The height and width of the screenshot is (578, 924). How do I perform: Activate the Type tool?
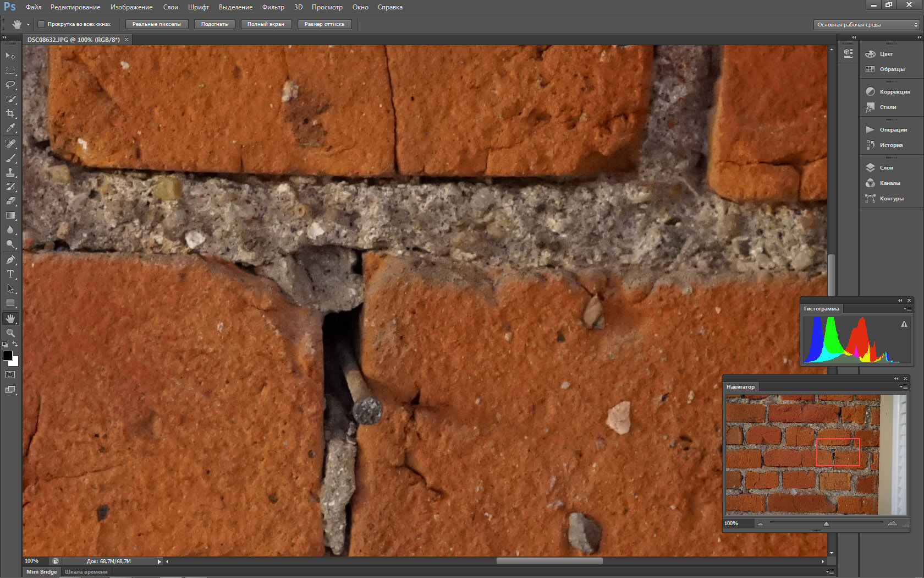(10, 274)
